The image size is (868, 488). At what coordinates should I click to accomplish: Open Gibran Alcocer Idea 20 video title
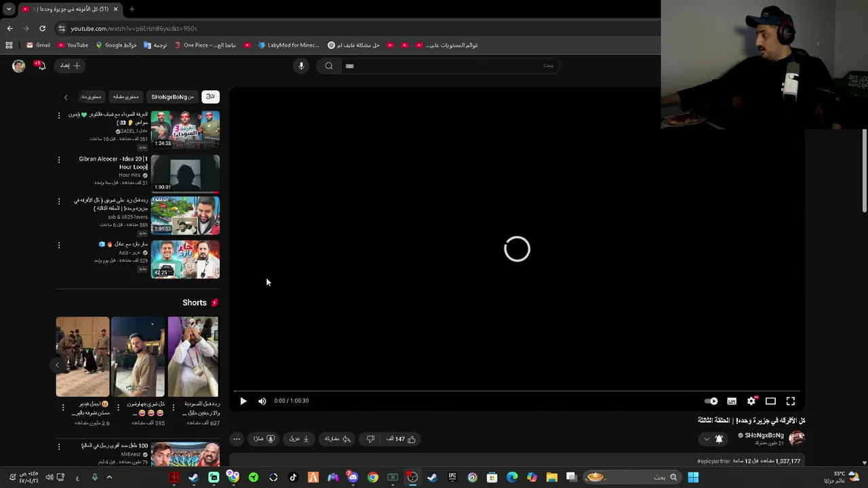coord(113,163)
